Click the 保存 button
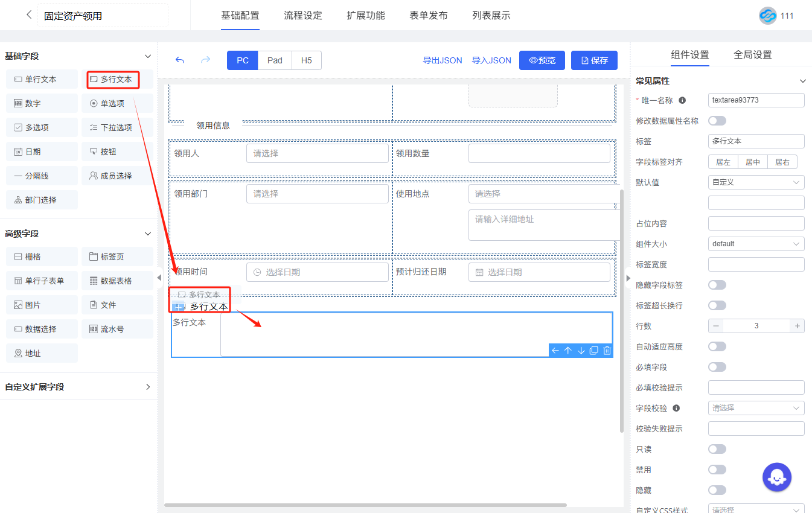 coord(594,60)
